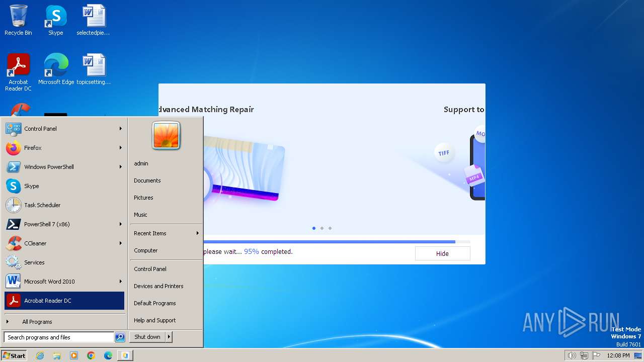Click the installation progress bar
This screenshot has height=362, width=644.
point(337,242)
